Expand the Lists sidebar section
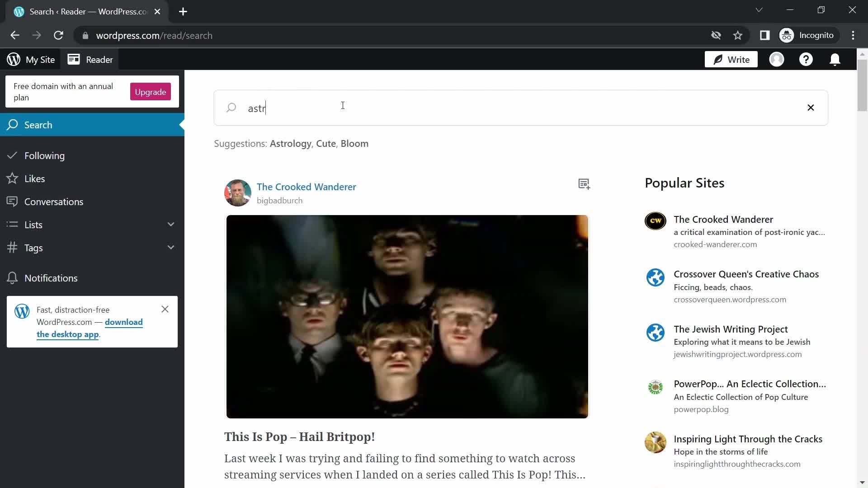868x488 pixels. point(170,225)
